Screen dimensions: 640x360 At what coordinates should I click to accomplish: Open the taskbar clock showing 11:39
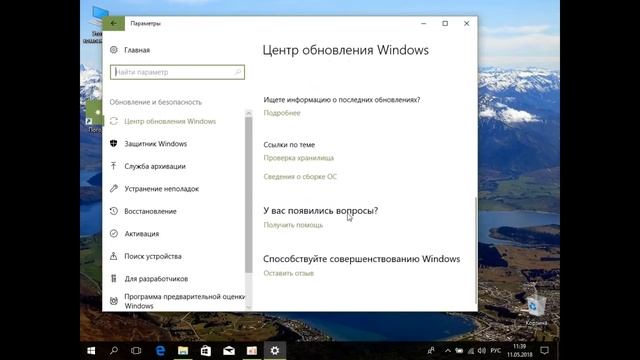coord(520,351)
